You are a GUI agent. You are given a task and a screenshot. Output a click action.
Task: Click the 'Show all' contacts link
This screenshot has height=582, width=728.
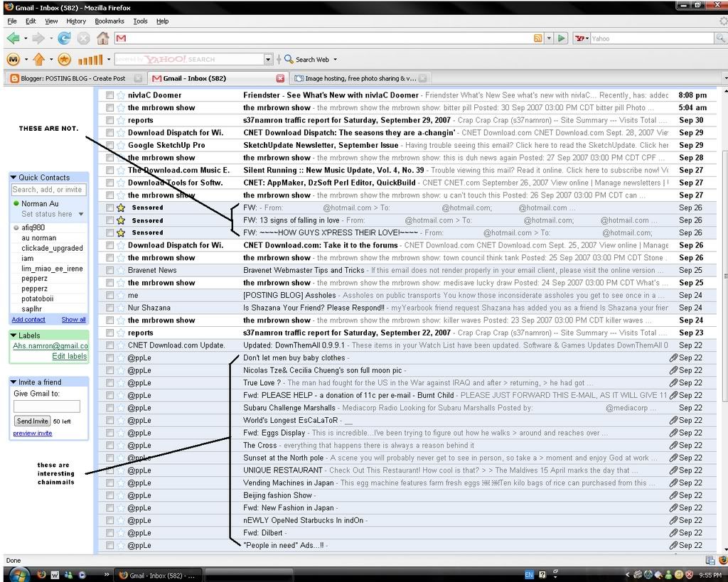click(x=73, y=320)
